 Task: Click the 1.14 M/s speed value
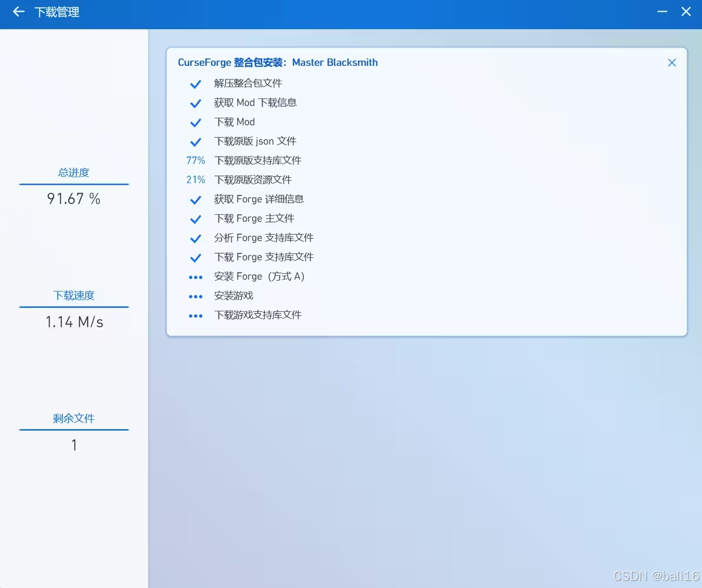(x=74, y=322)
